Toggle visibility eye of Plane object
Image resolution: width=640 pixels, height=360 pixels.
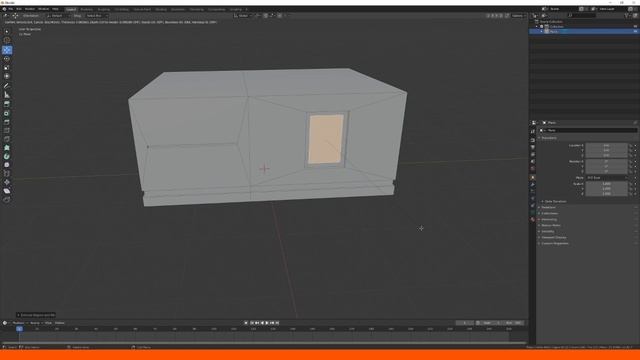point(635,31)
